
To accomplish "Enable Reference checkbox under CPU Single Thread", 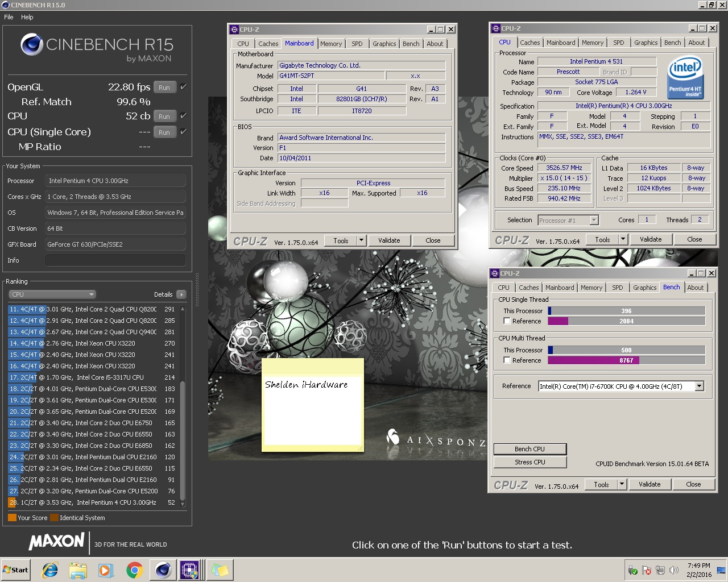I will pos(507,321).
